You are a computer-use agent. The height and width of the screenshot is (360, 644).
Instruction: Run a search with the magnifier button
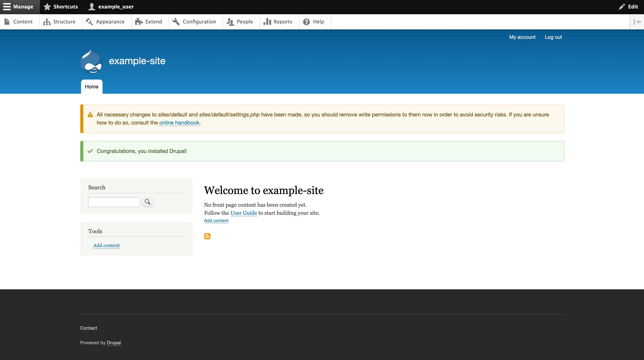click(148, 202)
